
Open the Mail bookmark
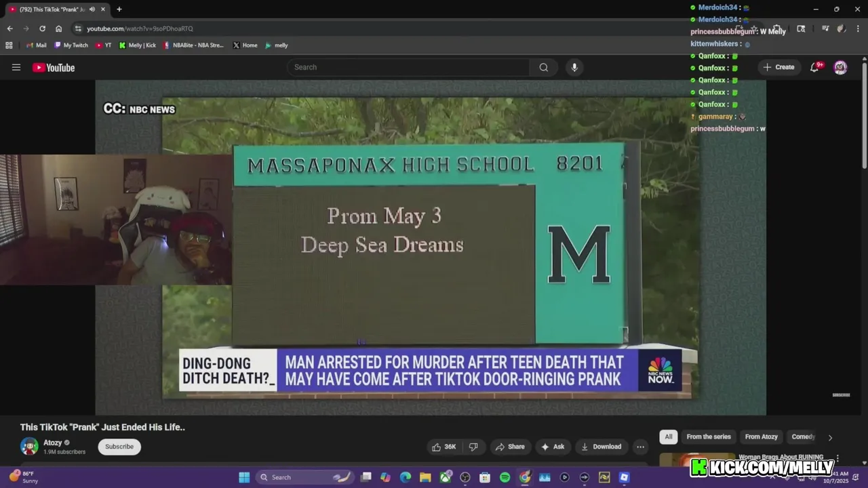tap(36, 45)
